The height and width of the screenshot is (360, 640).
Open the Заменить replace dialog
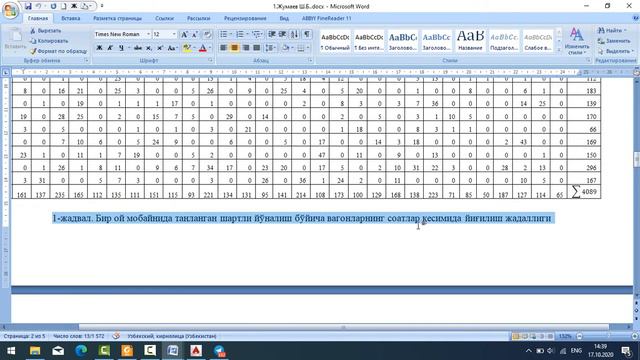click(614, 41)
